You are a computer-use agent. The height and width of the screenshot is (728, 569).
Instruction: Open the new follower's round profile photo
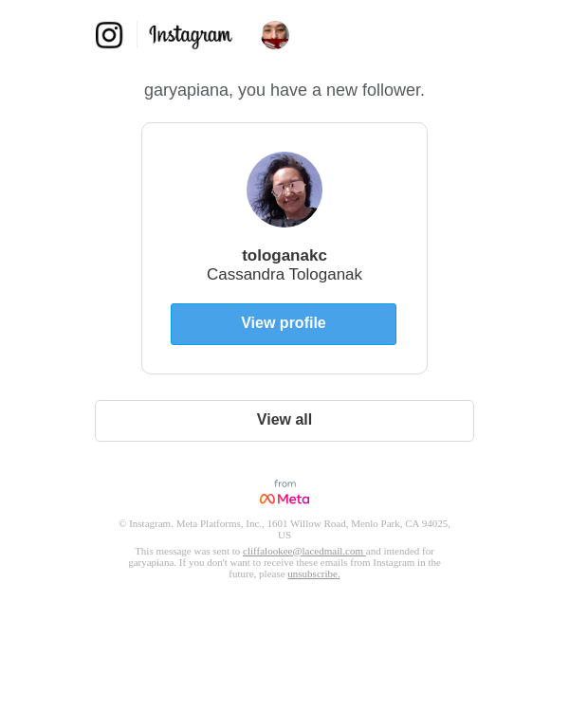pyautogui.click(x=284, y=190)
